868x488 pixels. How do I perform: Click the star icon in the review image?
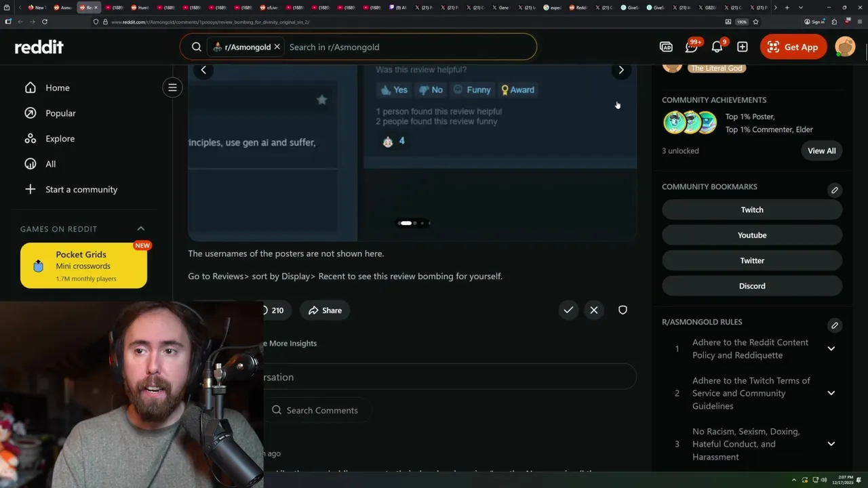[x=322, y=100]
